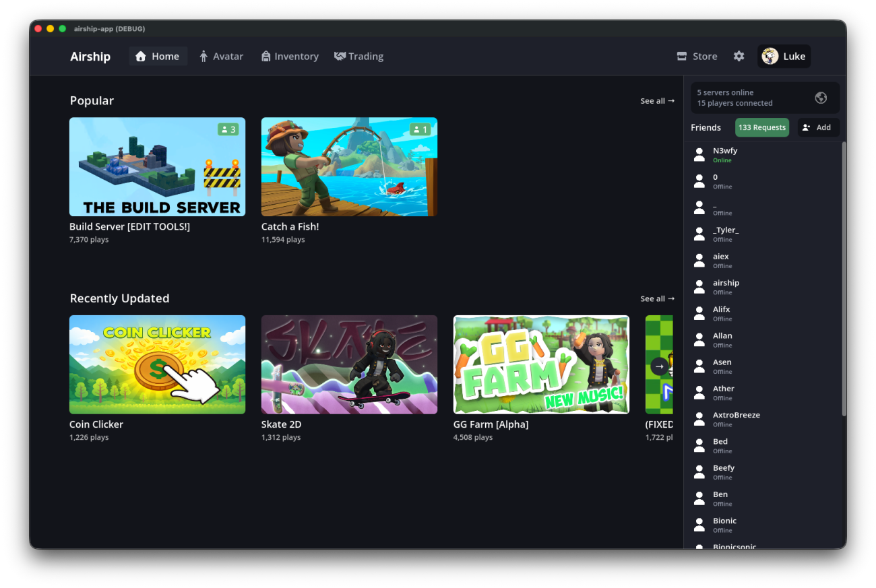876x588 pixels.
Task: Click the Build Server [EDIT TOOLS!] title
Action: [130, 227]
